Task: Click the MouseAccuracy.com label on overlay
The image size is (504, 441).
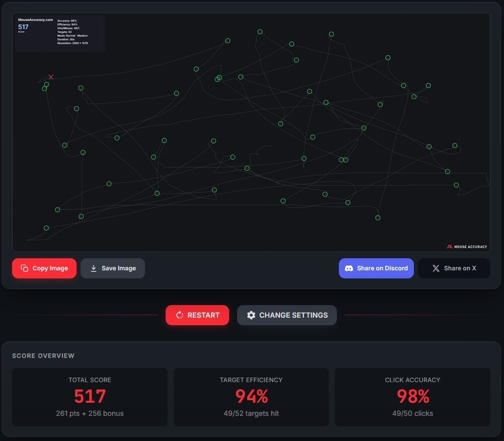Action: coord(35,19)
